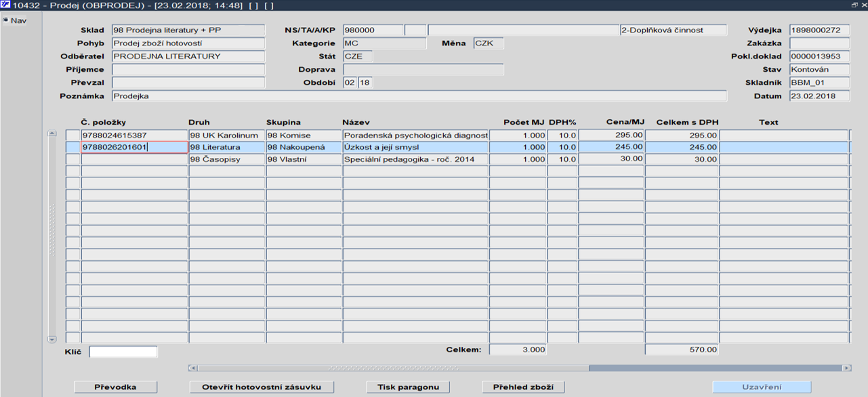Viewport: 868px width, 397px height.
Task: Click the Datum field 23.02.2018
Action: (x=819, y=96)
